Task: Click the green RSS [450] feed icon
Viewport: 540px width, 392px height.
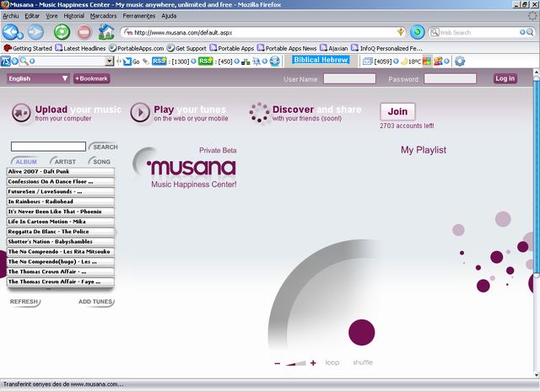Action: click(206, 62)
